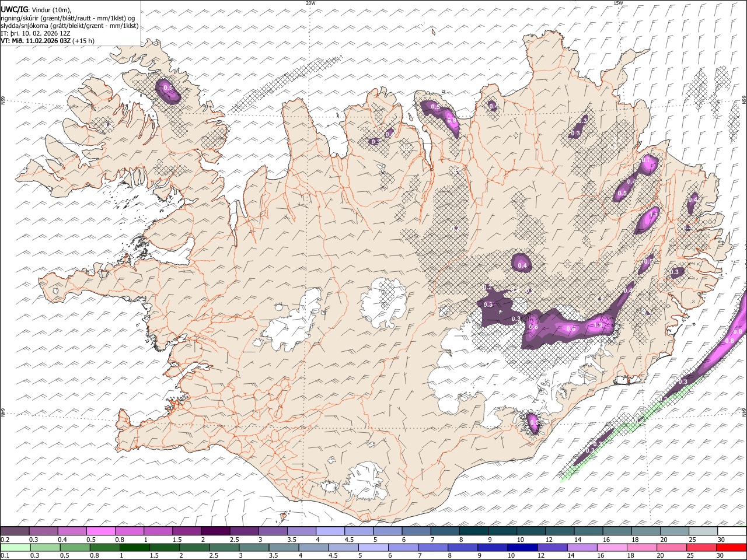Viewport: 747px width, 560px height.
Task: Select the medium green 0.5–0.8 swatch, lower legend
Action: tap(75, 547)
